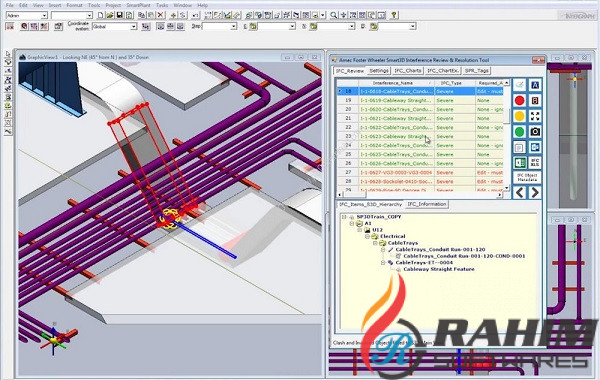
Task: Click the IFC XLS icon button
Action: pos(535,163)
